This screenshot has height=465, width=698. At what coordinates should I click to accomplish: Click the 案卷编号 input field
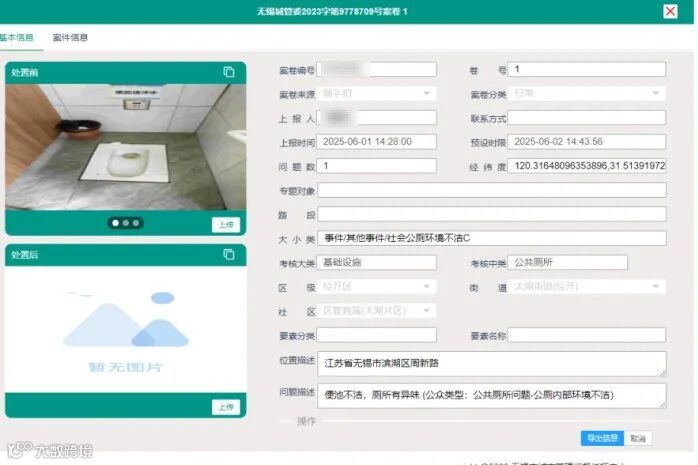(376, 69)
